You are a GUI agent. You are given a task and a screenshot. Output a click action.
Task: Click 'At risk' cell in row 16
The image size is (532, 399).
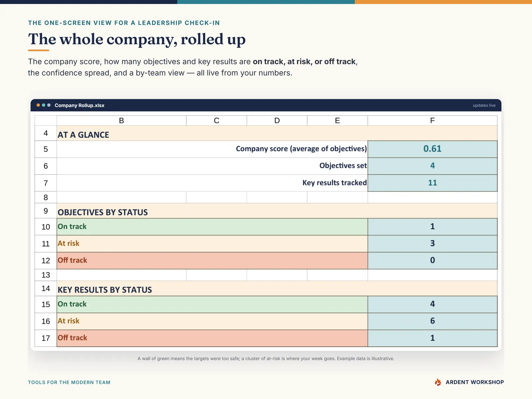click(x=212, y=321)
